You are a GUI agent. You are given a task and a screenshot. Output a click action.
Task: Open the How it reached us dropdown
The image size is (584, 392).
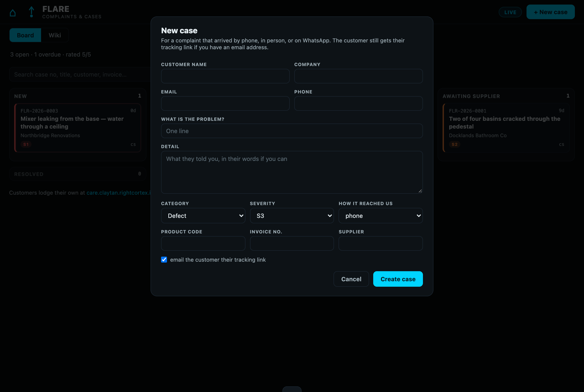381,216
